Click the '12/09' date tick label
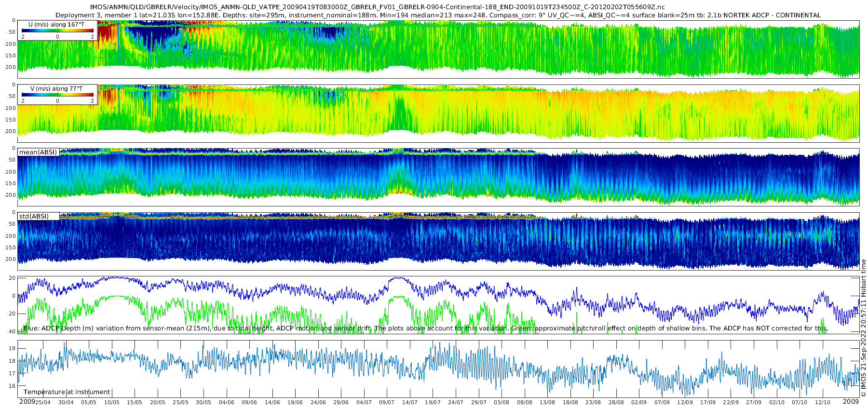The width and height of the screenshot is (868, 410). click(x=685, y=402)
